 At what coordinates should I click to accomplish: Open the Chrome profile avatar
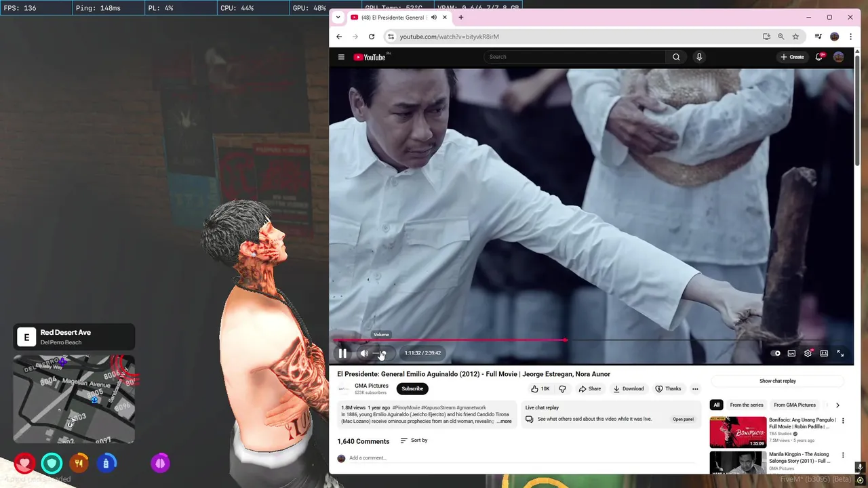pos(835,37)
